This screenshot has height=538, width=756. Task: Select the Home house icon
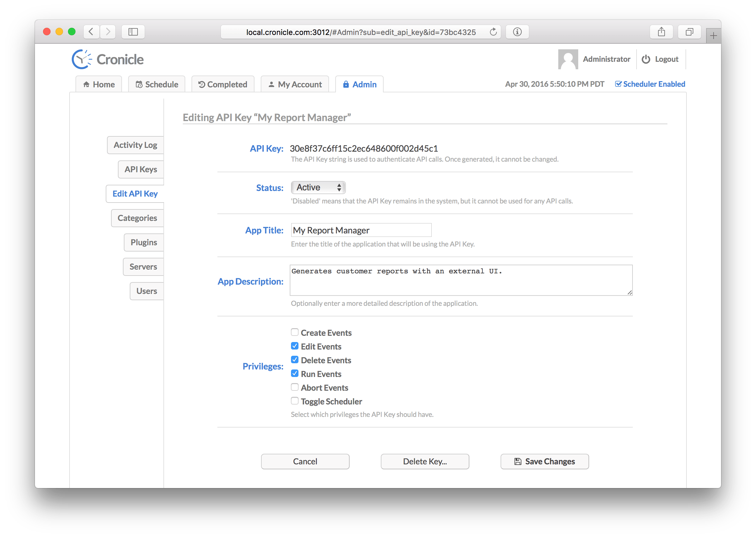(87, 84)
